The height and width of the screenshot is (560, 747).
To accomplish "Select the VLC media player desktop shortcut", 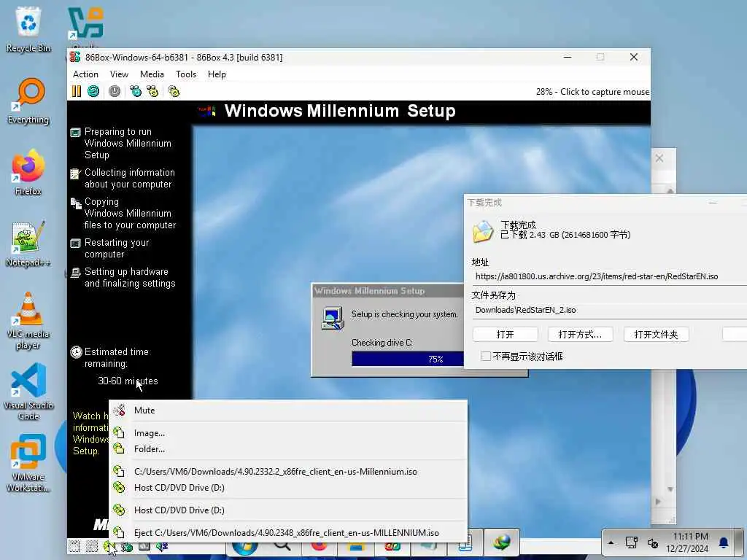I will pyautogui.click(x=28, y=320).
